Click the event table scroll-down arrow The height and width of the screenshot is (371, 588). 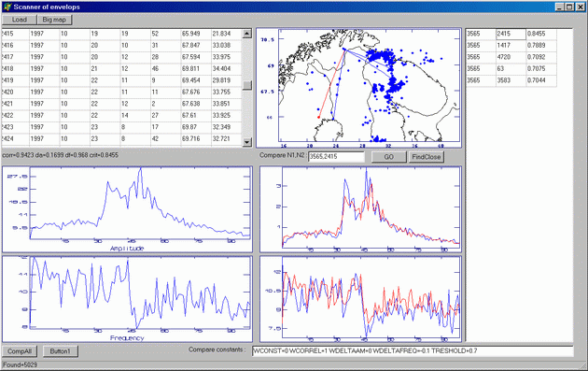point(246,141)
